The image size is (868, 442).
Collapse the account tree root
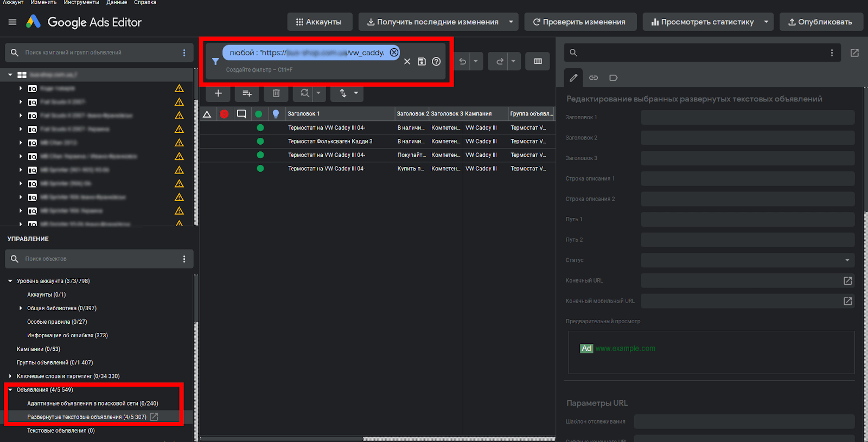[10, 75]
